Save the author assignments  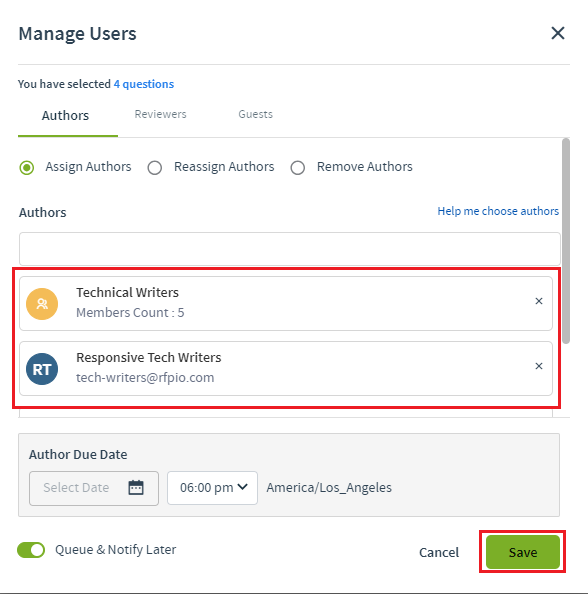tap(522, 552)
